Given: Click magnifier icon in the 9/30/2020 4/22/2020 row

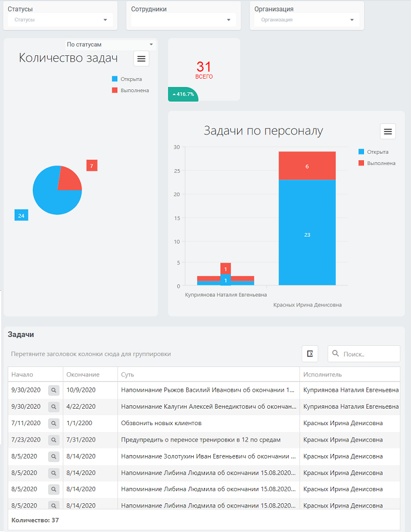Looking at the screenshot, I should coord(53,406).
